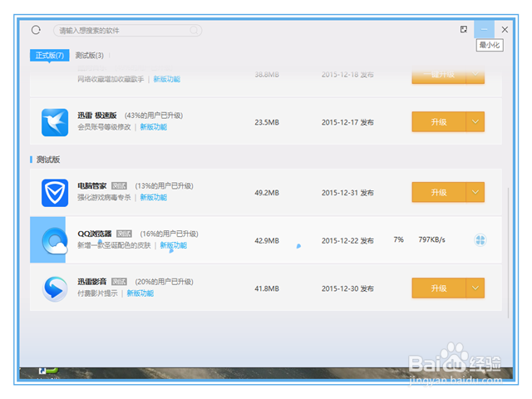
Task: Click 升级 button for 电脑管家
Action: coord(439,192)
